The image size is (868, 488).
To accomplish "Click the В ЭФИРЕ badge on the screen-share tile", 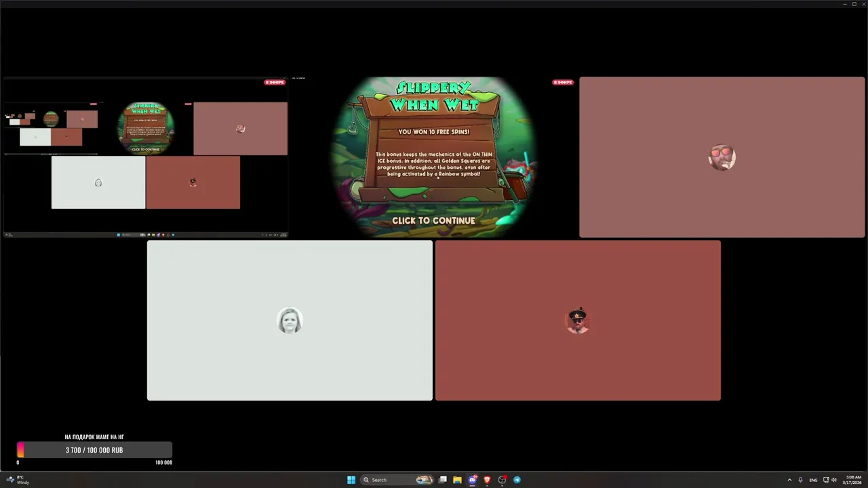I will pos(274,82).
